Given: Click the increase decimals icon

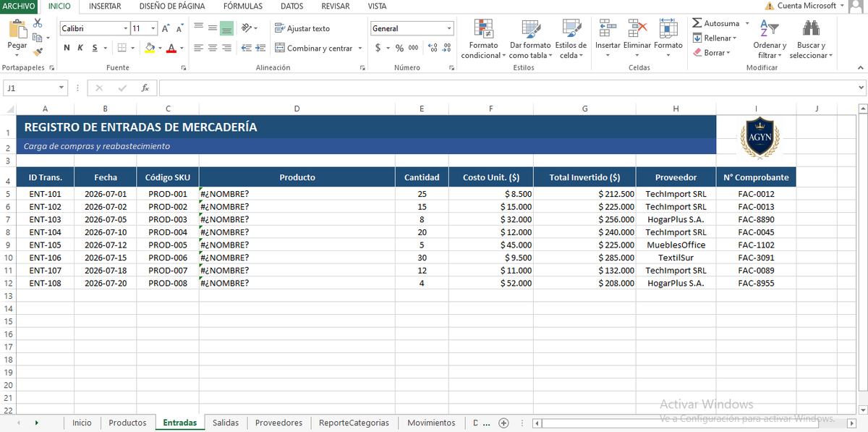Looking at the screenshot, I should point(433,48).
